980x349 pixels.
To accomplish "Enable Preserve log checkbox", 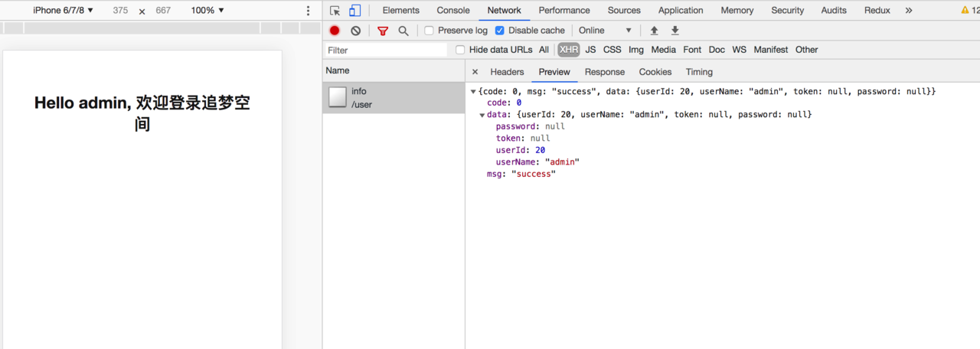I will click(429, 31).
